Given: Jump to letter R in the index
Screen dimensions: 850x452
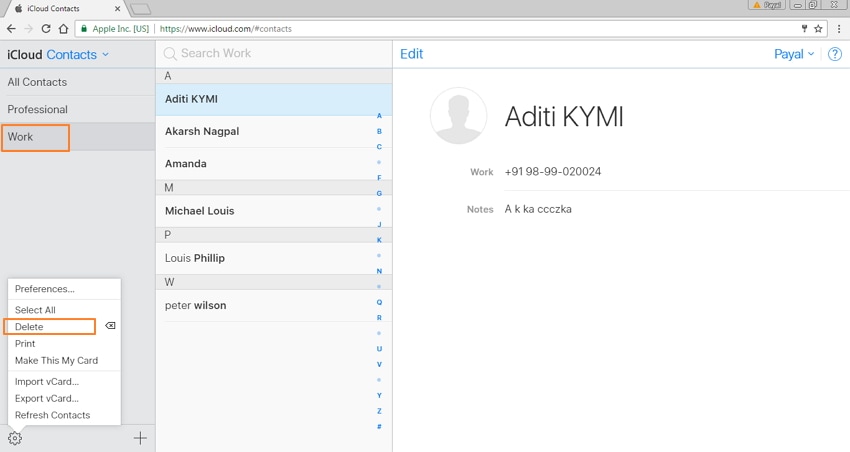Looking at the screenshot, I should (x=379, y=318).
